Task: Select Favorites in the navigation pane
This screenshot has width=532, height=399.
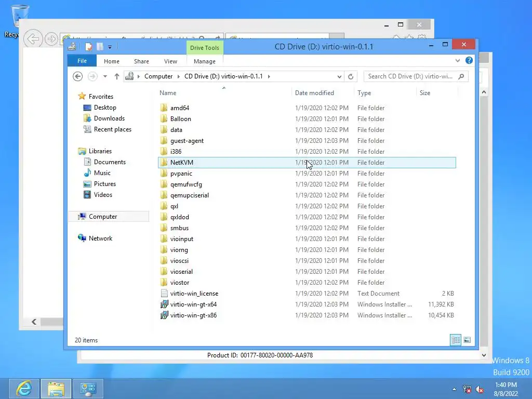Action: pos(96,96)
